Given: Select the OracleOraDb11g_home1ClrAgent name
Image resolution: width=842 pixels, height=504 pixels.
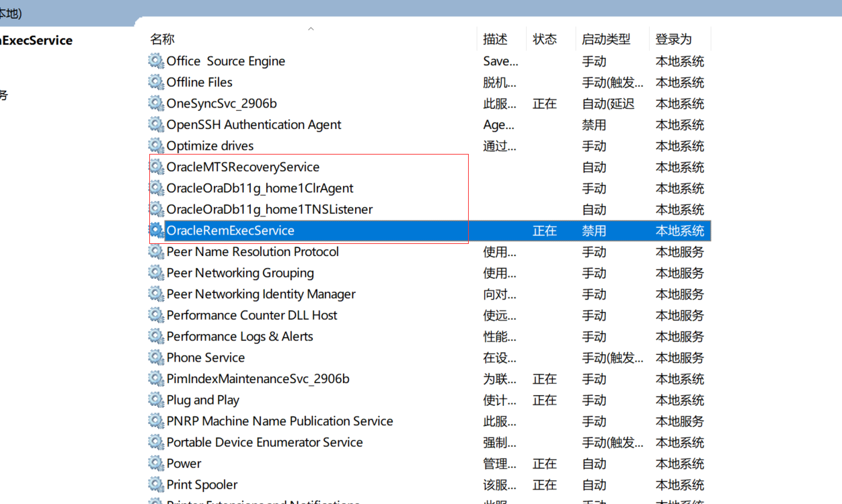Looking at the screenshot, I should [x=260, y=188].
